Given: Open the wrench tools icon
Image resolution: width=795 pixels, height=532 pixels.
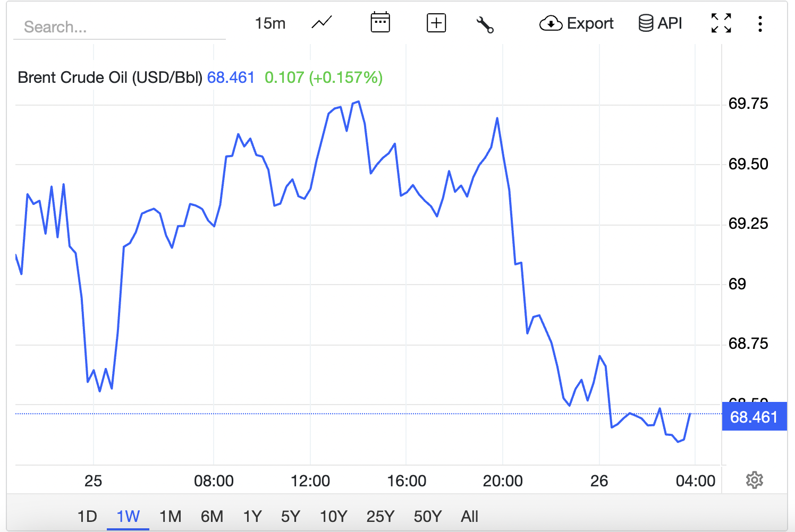Looking at the screenshot, I should pyautogui.click(x=485, y=24).
